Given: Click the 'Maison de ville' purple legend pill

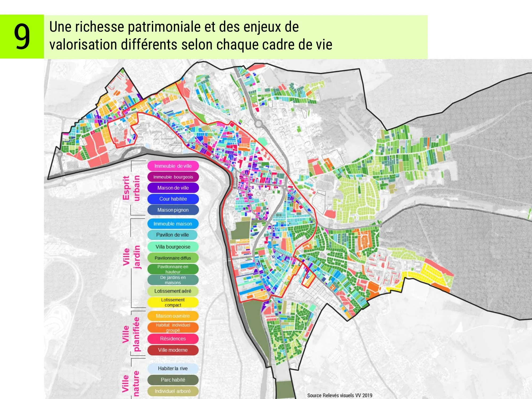Looking at the screenshot, I should click(173, 188).
